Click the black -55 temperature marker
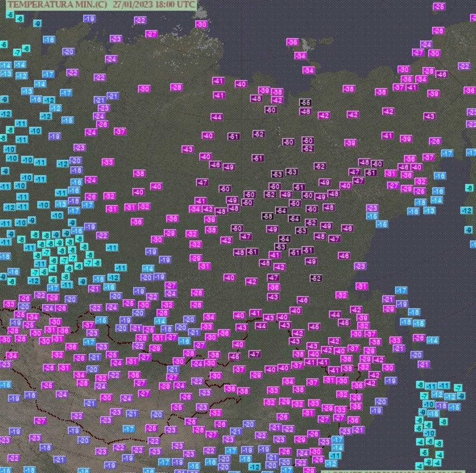 point(305,102)
